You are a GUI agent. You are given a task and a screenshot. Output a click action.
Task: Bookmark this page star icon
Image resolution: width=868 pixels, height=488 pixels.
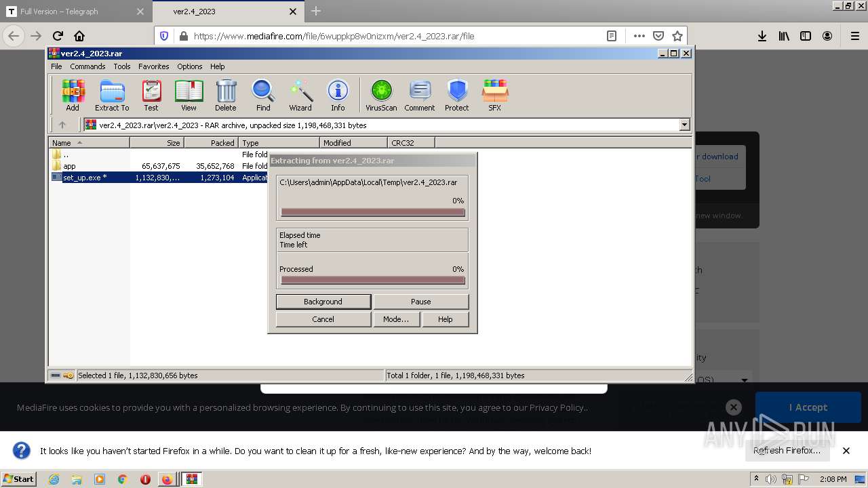click(677, 36)
